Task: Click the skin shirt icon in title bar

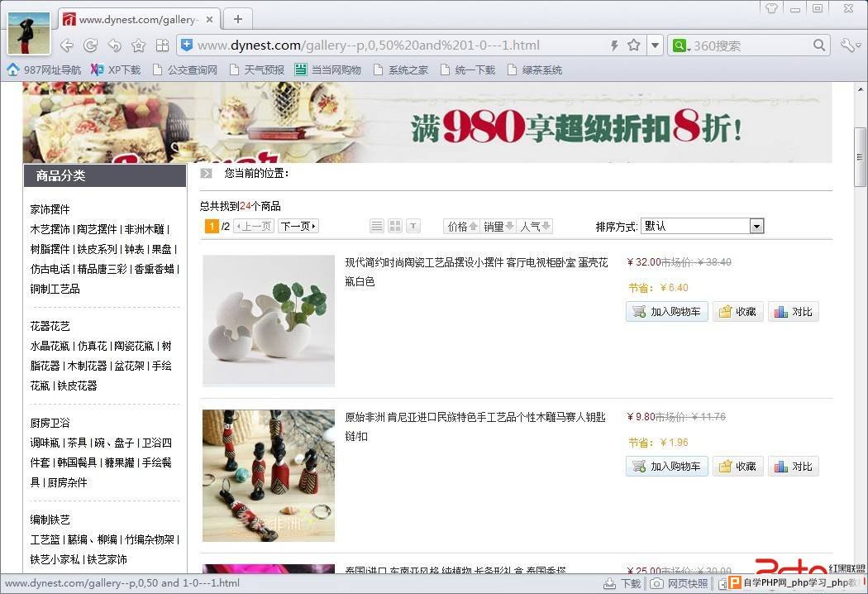Action: (x=771, y=8)
